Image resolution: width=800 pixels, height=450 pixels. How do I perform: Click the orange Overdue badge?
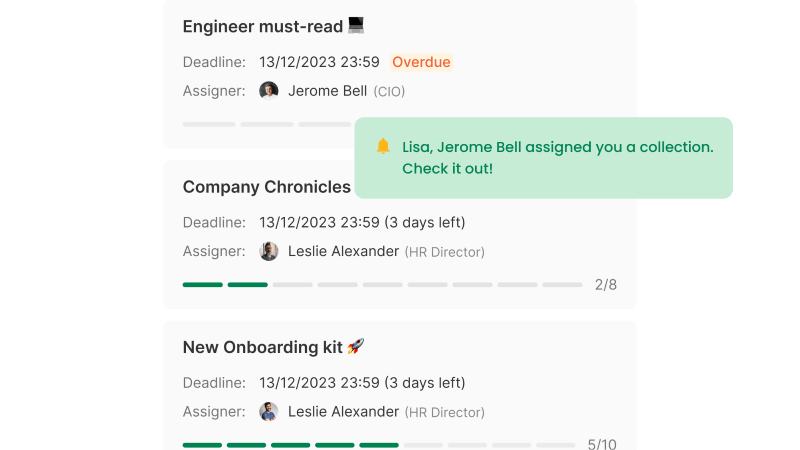(x=421, y=62)
